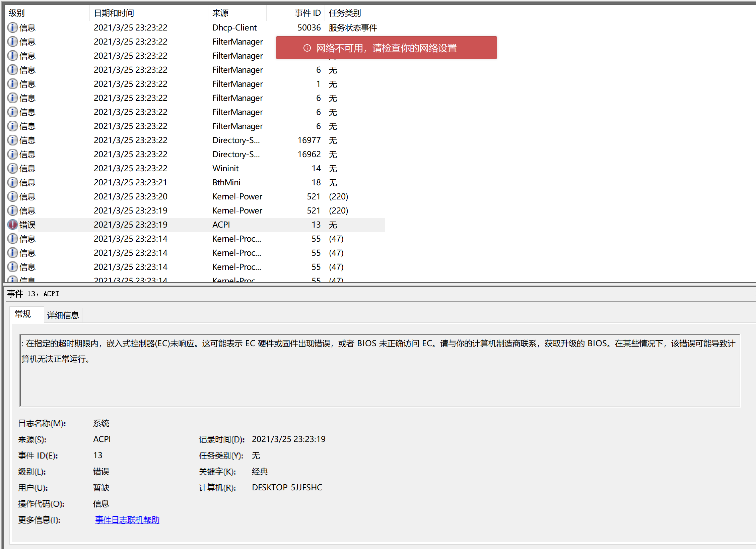Click info icon on the Wininit row
Image resolution: width=756 pixels, height=549 pixels.
tap(12, 168)
